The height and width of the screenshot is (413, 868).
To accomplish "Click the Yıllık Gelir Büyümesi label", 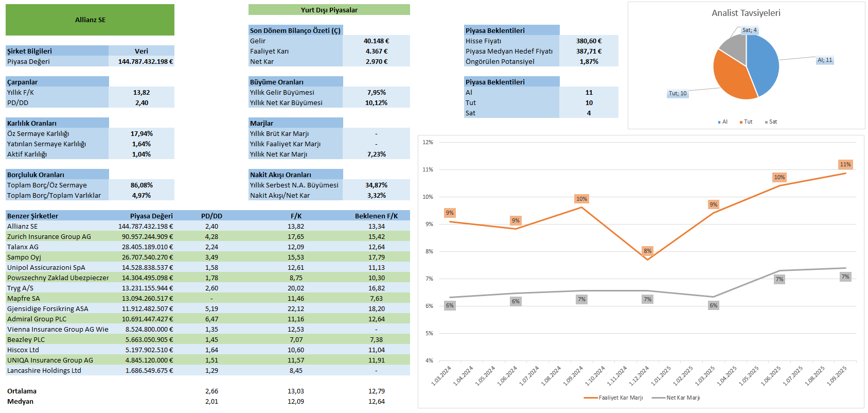I will (282, 92).
